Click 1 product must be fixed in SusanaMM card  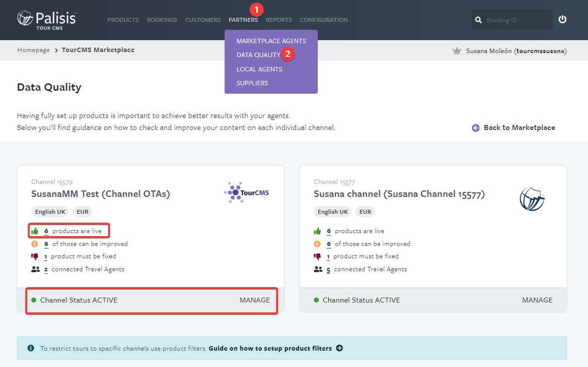tap(80, 257)
